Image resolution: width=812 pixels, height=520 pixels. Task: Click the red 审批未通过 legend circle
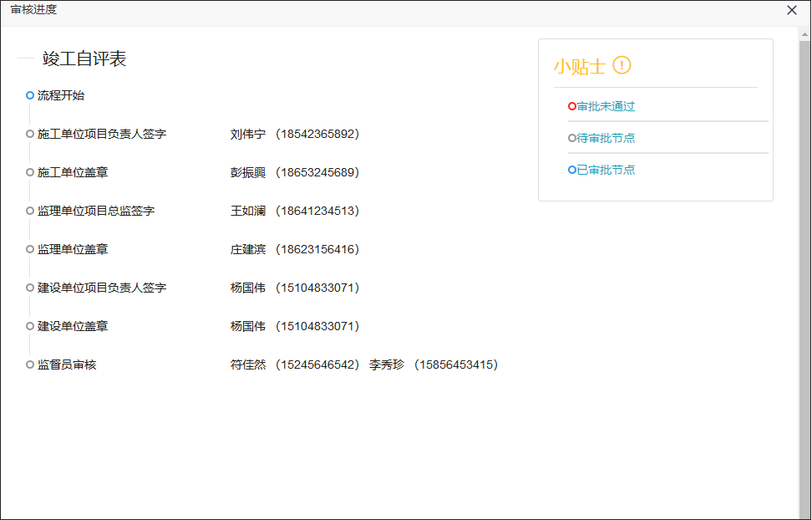pos(572,106)
